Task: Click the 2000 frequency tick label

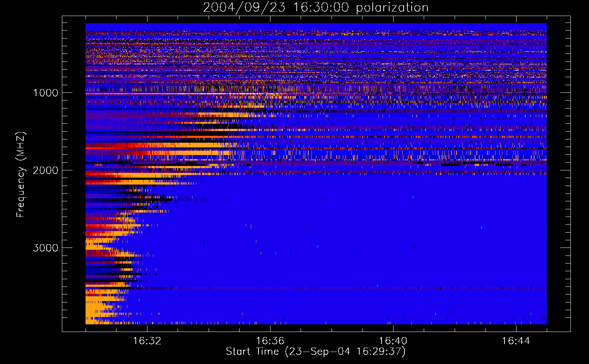Action: pos(46,170)
